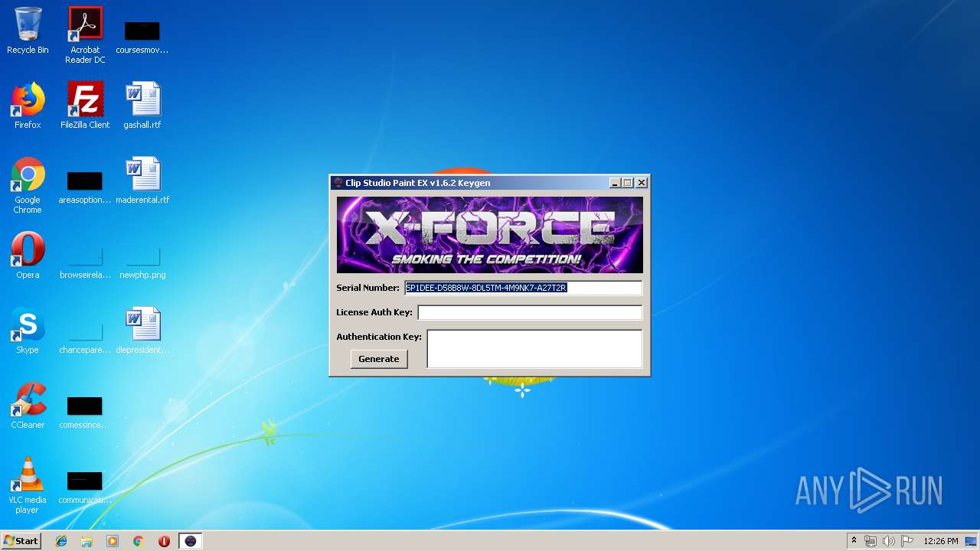Launch FileZilla Client shortcut
Screen dimensions: 980x551
[x=85, y=106]
